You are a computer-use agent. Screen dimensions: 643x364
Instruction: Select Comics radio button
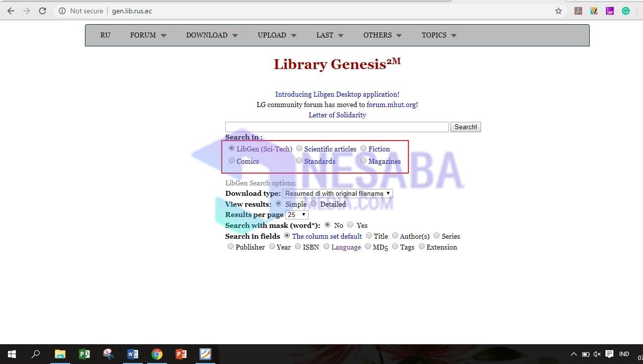[232, 160]
